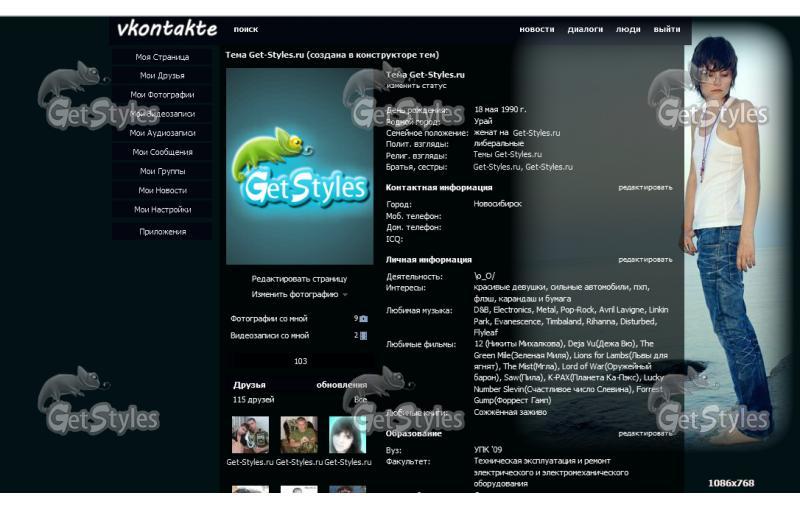Open люди in the top navigation
The height and width of the screenshot is (509, 800).
[x=628, y=29]
